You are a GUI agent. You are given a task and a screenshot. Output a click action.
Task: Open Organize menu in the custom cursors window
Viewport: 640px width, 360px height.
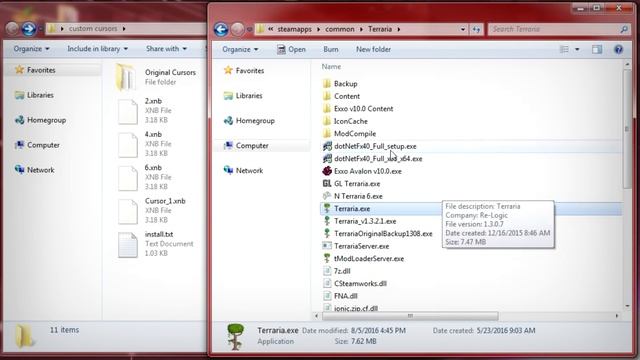[x=31, y=49]
